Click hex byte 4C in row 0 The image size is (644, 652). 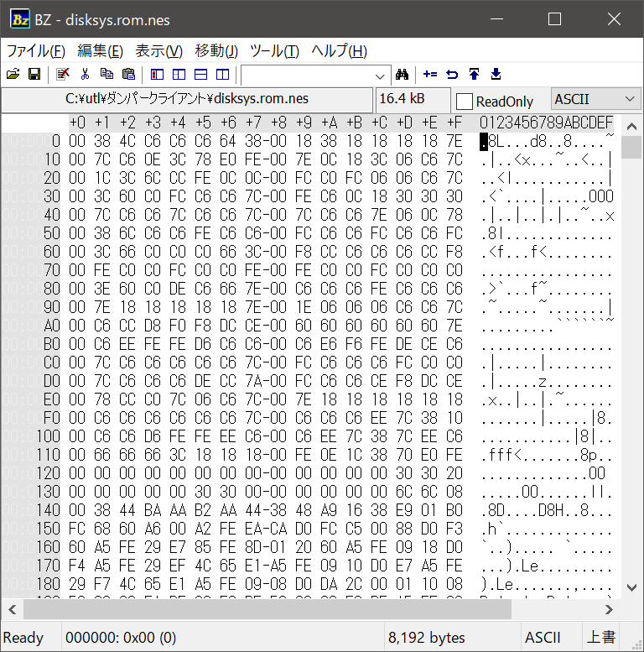pos(127,141)
